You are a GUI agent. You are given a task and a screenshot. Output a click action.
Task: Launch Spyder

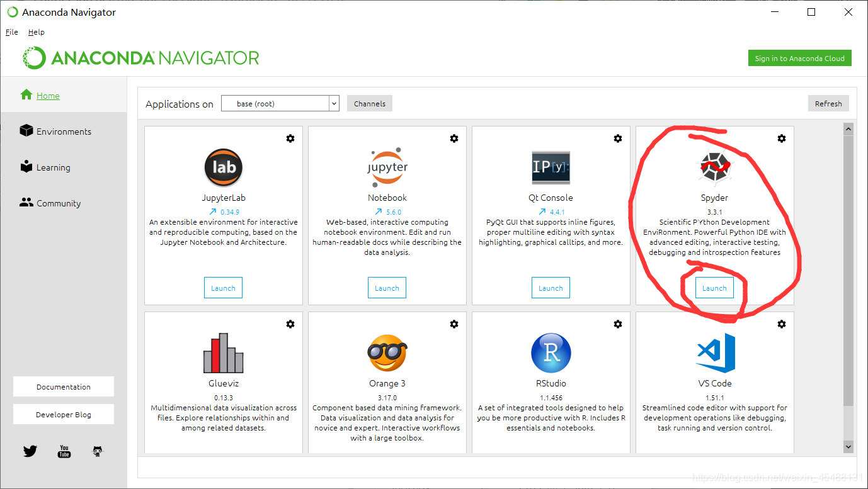click(715, 288)
